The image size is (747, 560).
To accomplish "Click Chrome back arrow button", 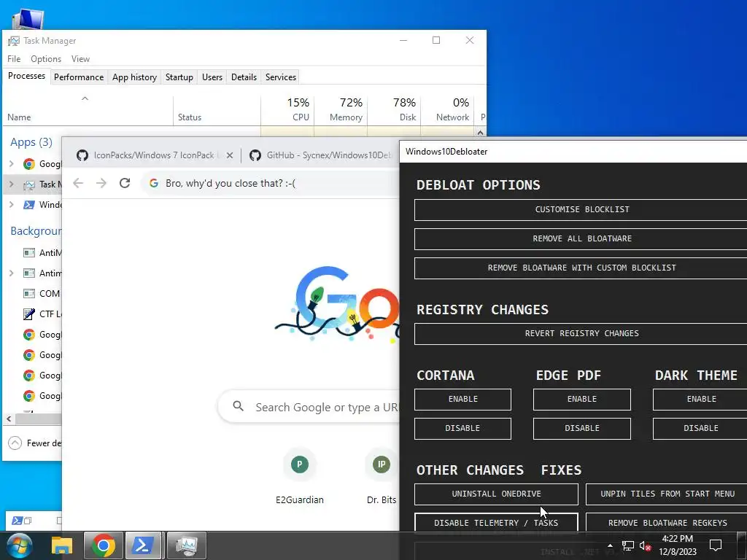I will (x=78, y=183).
